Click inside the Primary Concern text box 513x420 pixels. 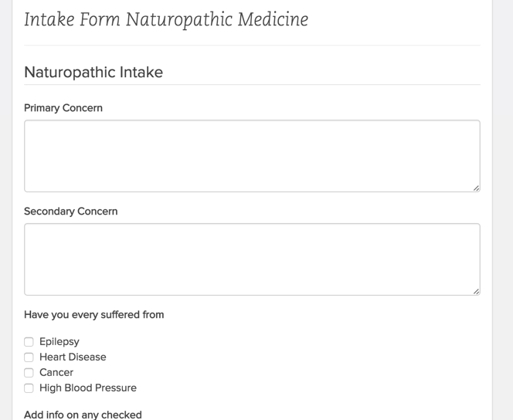(252, 155)
